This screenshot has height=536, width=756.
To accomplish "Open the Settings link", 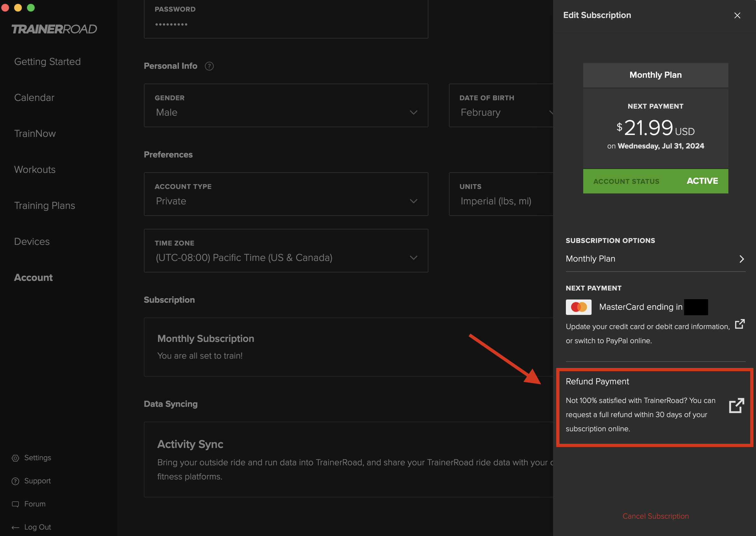I will [38, 458].
